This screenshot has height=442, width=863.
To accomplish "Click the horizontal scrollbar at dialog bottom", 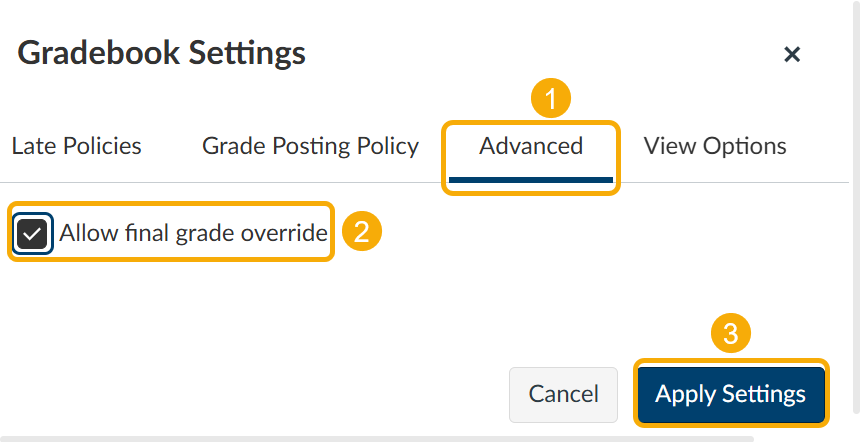I will pyautogui.click(x=376, y=439).
